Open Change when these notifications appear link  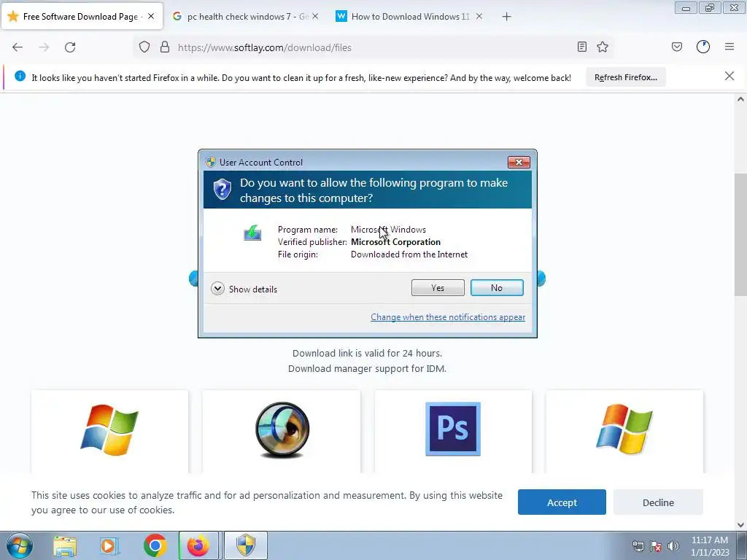[448, 317]
